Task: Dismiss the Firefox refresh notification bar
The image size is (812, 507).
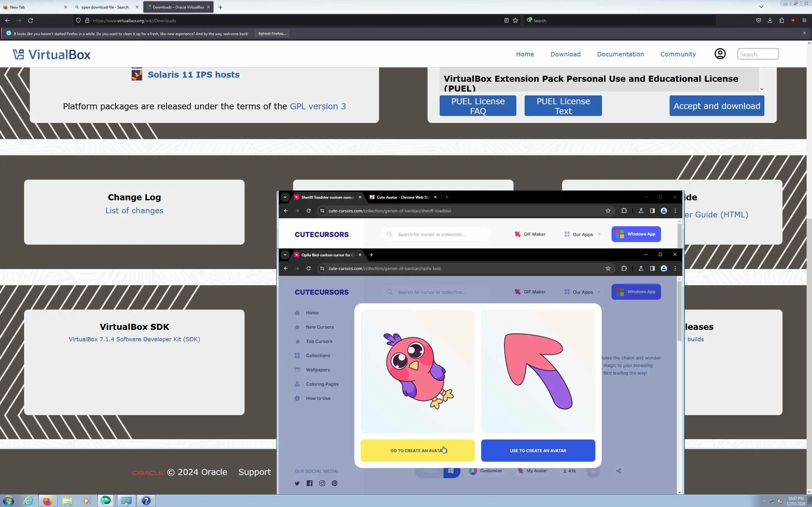Action: pyautogui.click(x=804, y=33)
